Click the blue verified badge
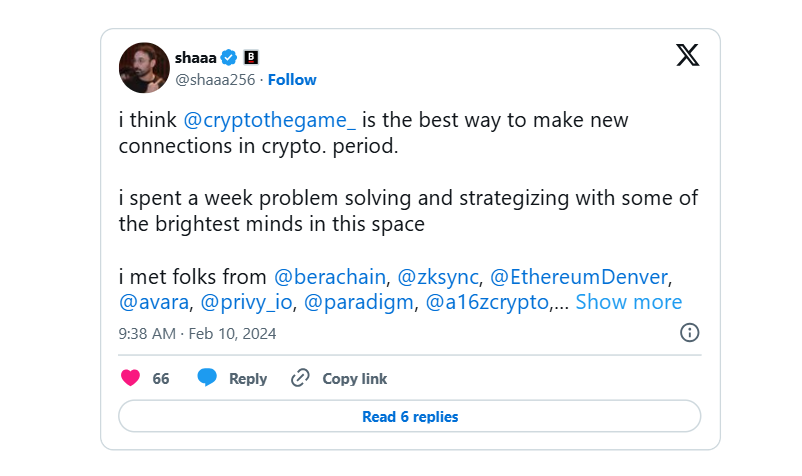The height and width of the screenshot is (476, 802). point(229,58)
